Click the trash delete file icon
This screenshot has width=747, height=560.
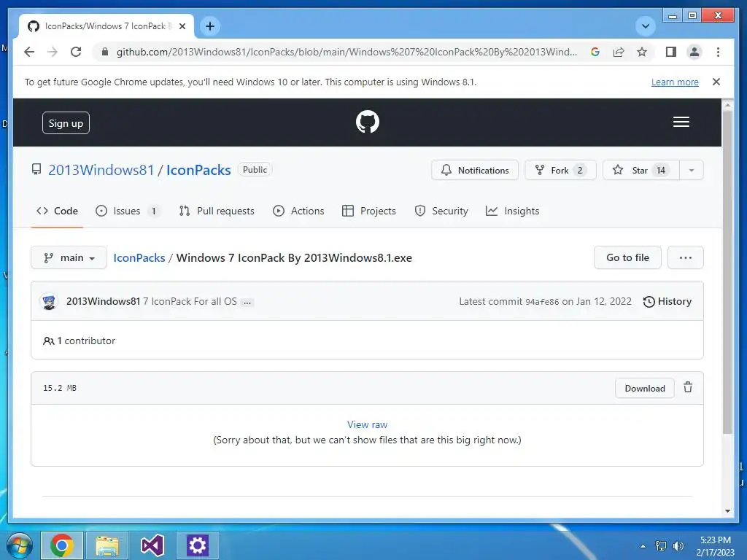688,387
